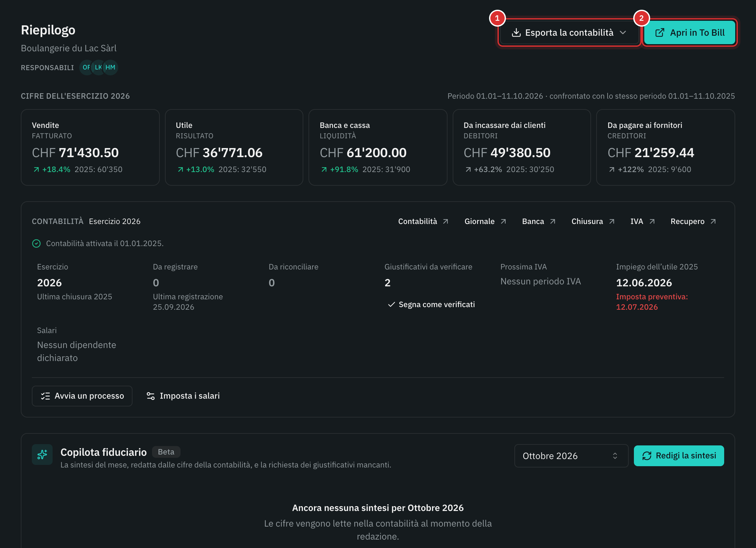Viewport: 756px width, 548px height.
Task: Click the sparkle Copilota fiduciario icon
Action: [42, 454]
